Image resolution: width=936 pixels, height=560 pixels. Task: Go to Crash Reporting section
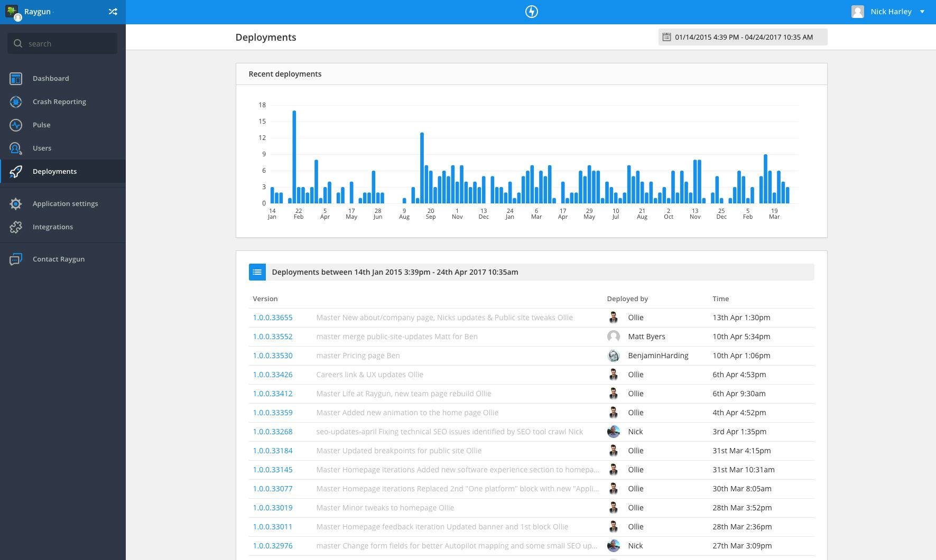(59, 102)
